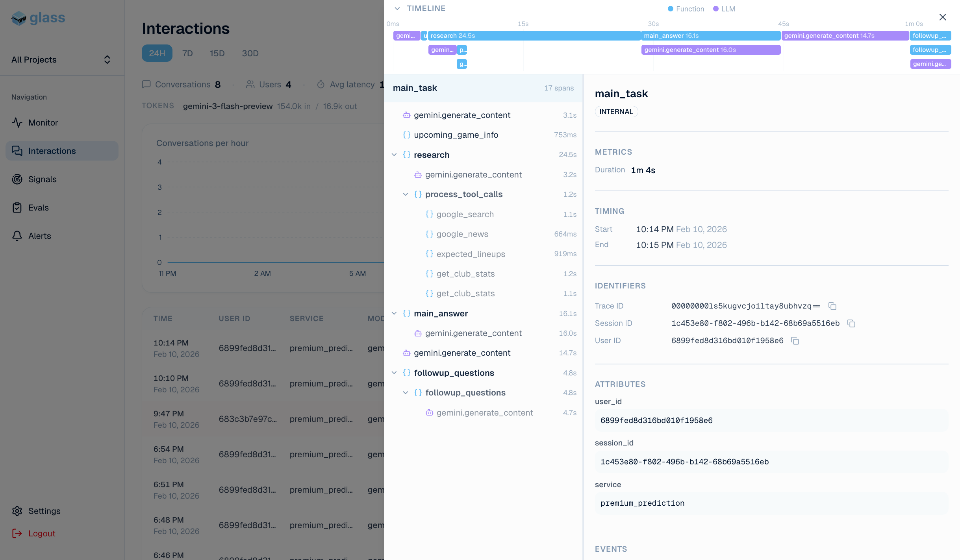Copy the User ID value
This screenshot has width=960, height=560.
tap(795, 341)
